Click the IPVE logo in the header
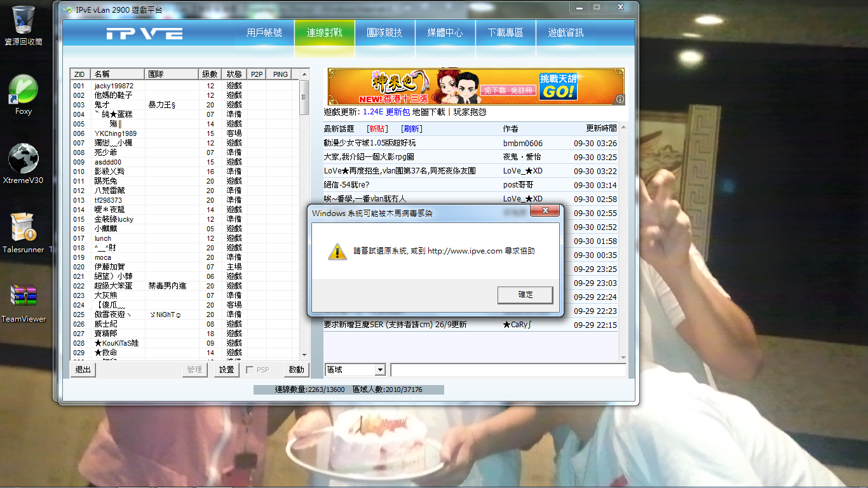The width and height of the screenshot is (868, 488). [145, 34]
